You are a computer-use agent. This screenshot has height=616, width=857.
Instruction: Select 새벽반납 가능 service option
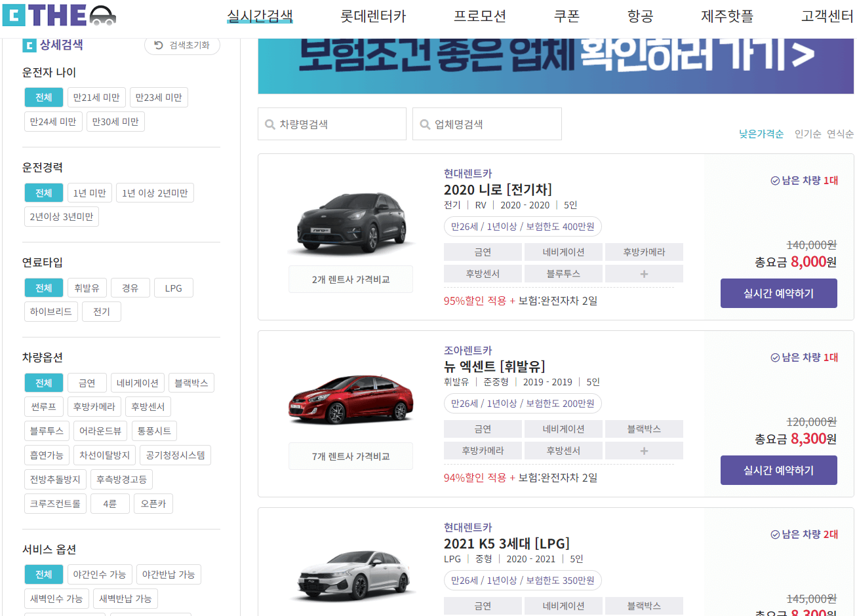[125, 599]
